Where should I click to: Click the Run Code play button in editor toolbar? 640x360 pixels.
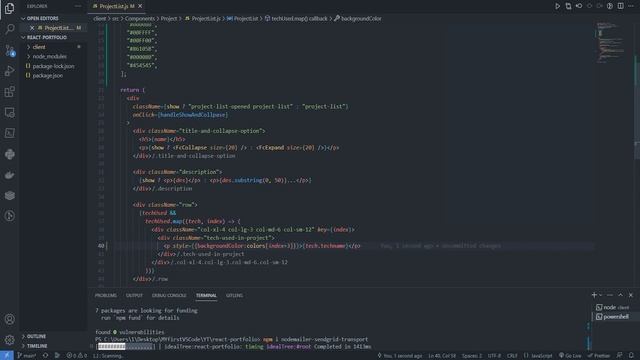pos(557,6)
